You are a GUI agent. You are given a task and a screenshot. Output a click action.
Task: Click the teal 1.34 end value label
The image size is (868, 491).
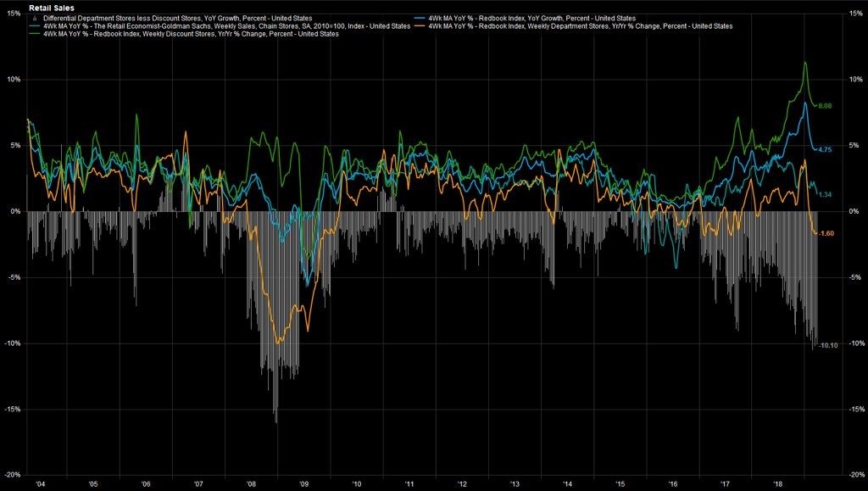[x=825, y=194]
